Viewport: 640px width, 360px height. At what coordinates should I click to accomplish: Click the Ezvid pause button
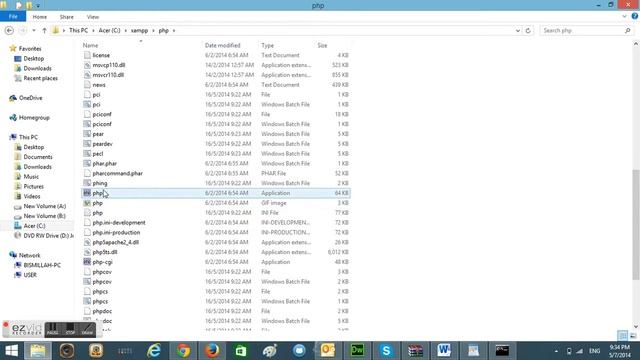click(52, 329)
